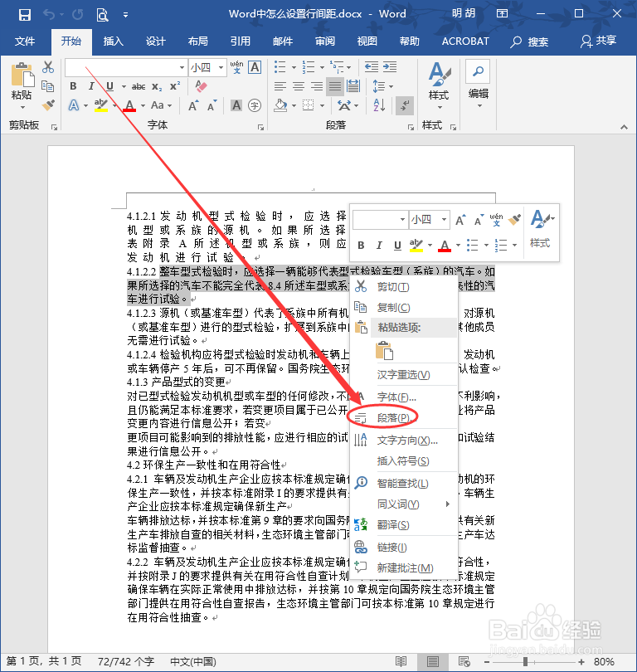This screenshot has height=672, width=637.
Task: Decrease font size in ribbon
Action: click(212, 105)
